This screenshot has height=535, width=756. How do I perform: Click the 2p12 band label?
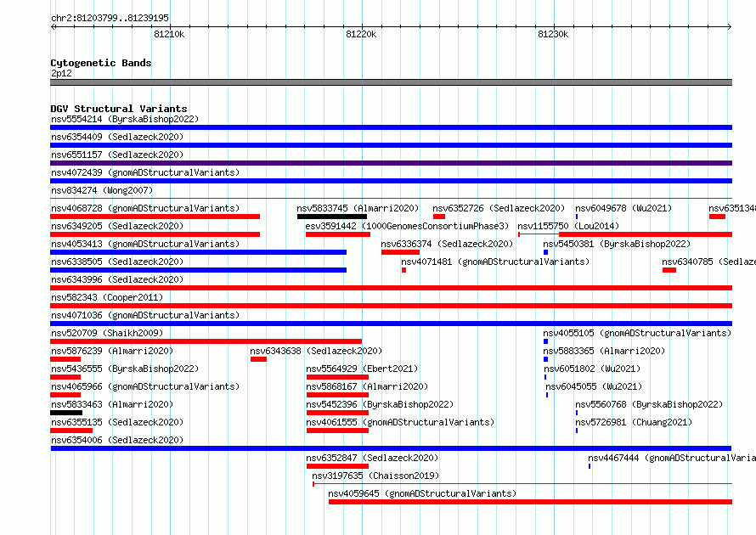point(61,73)
